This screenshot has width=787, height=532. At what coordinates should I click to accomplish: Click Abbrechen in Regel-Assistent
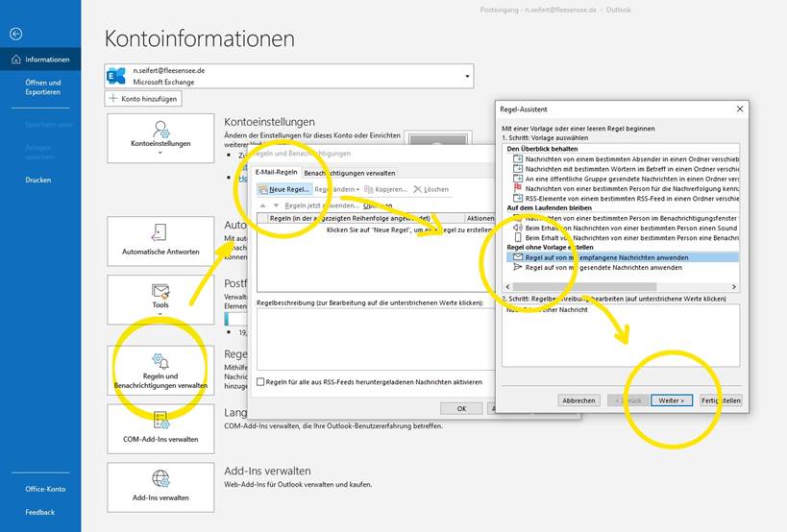[578, 400]
